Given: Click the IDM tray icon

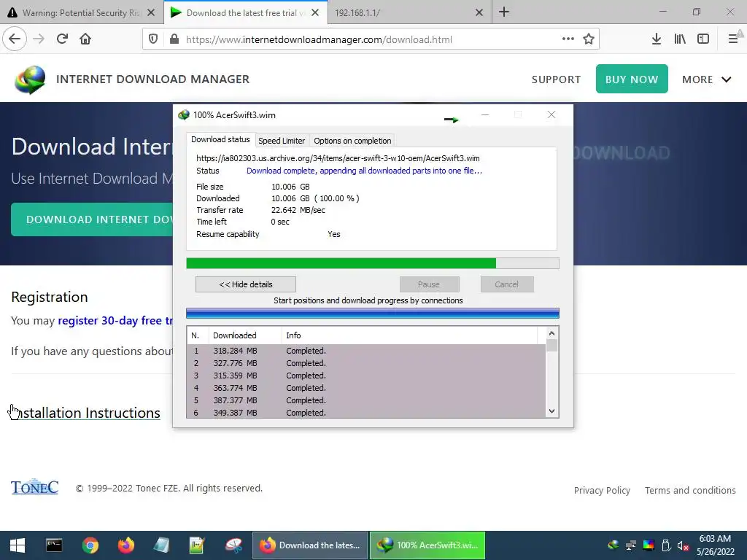Looking at the screenshot, I should point(614,545).
